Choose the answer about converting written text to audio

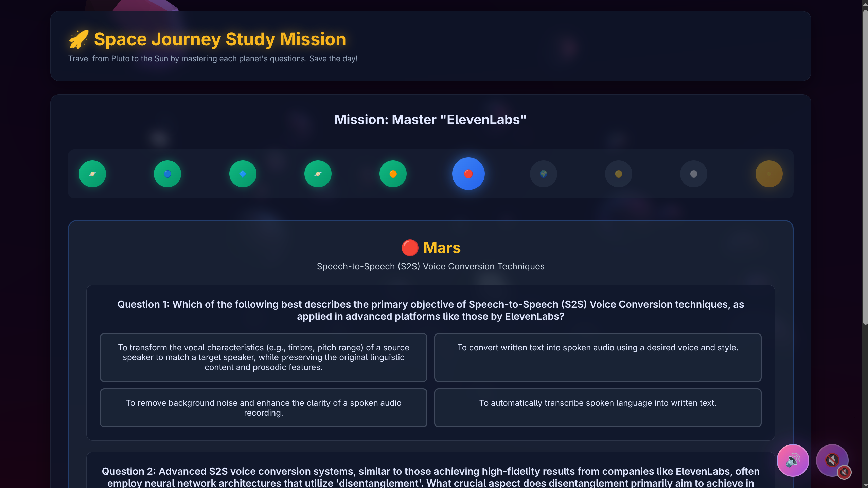pos(597,348)
